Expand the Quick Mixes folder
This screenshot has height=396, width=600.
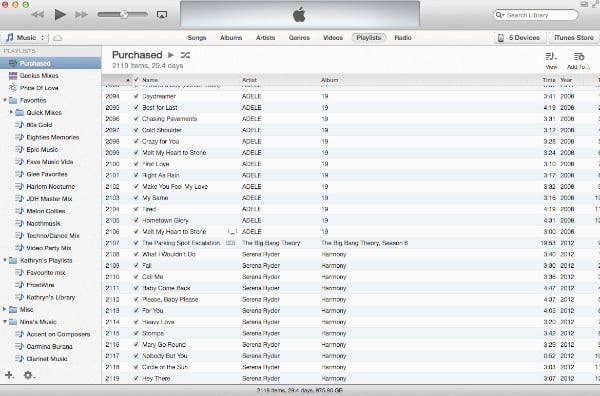coord(11,112)
